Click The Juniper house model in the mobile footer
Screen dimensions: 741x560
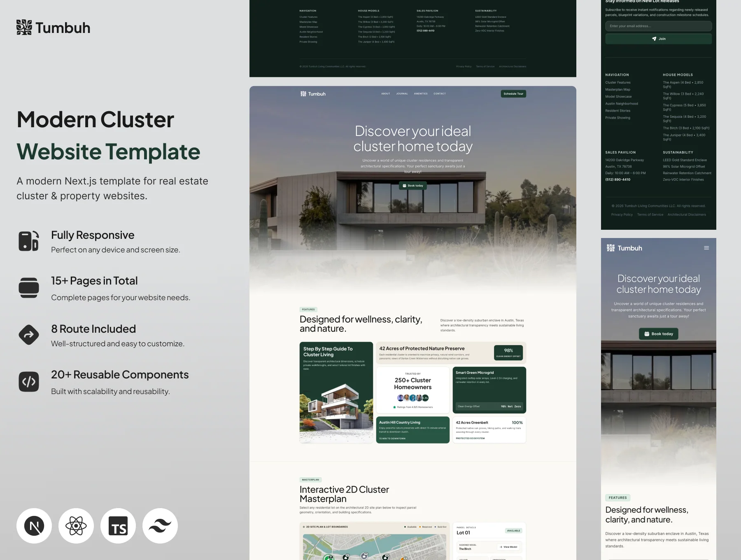coord(684,137)
